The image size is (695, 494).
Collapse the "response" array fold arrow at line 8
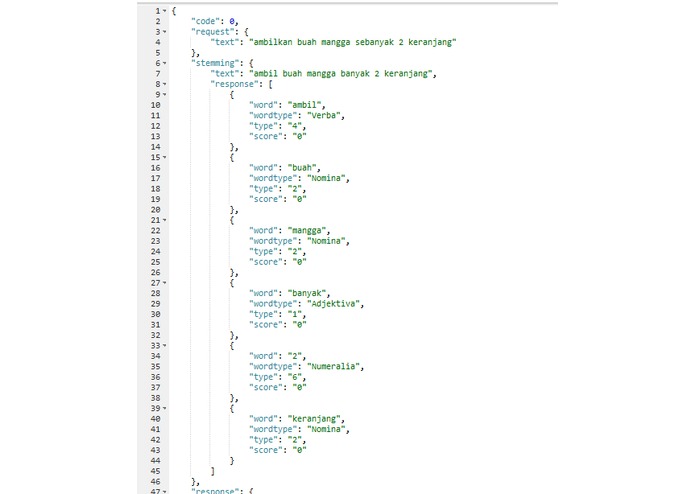pyautogui.click(x=164, y=84)
